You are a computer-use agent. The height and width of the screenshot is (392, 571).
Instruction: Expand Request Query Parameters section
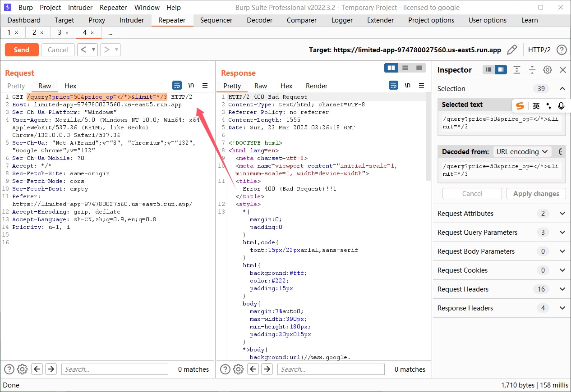tap(562, 232)
